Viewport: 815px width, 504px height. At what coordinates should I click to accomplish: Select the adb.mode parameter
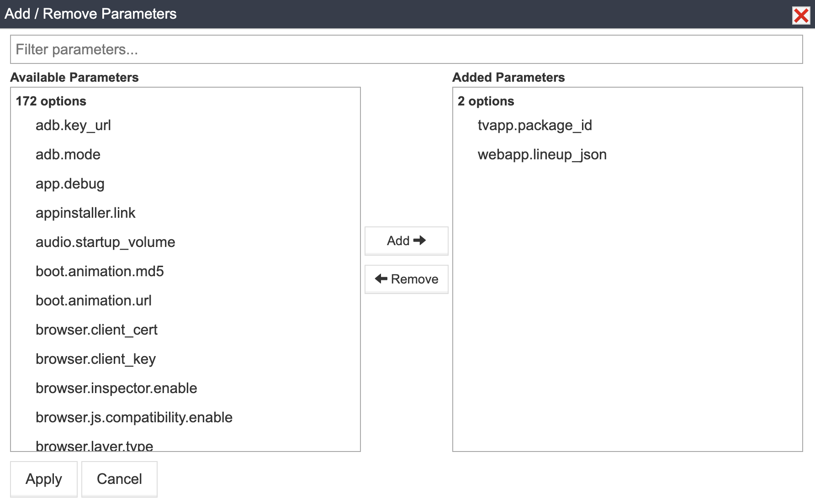68,155
